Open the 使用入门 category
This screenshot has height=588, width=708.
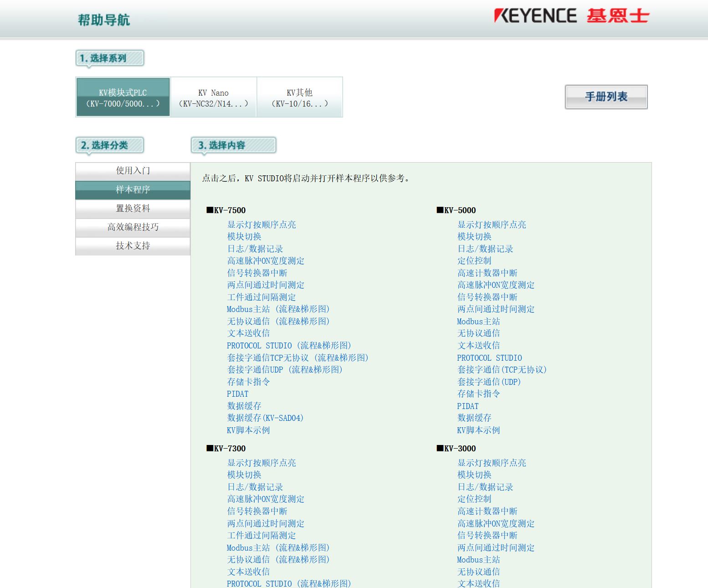(x=133, y=171)
